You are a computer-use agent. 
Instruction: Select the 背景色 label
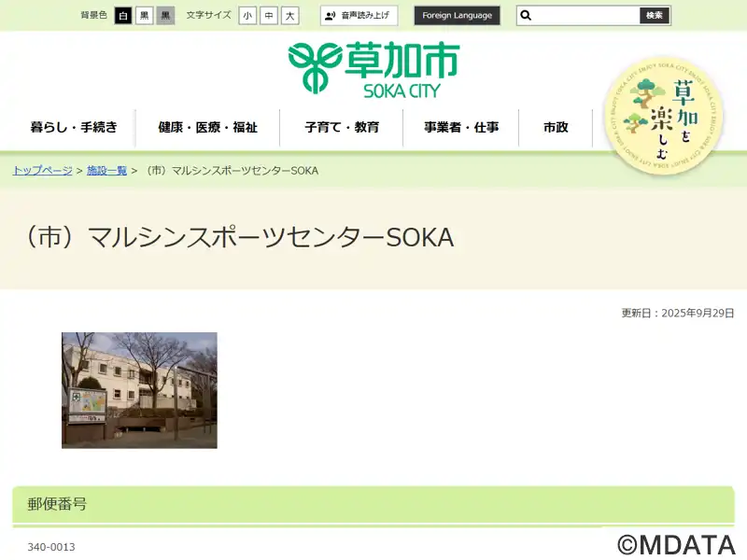tap(94, 15)
